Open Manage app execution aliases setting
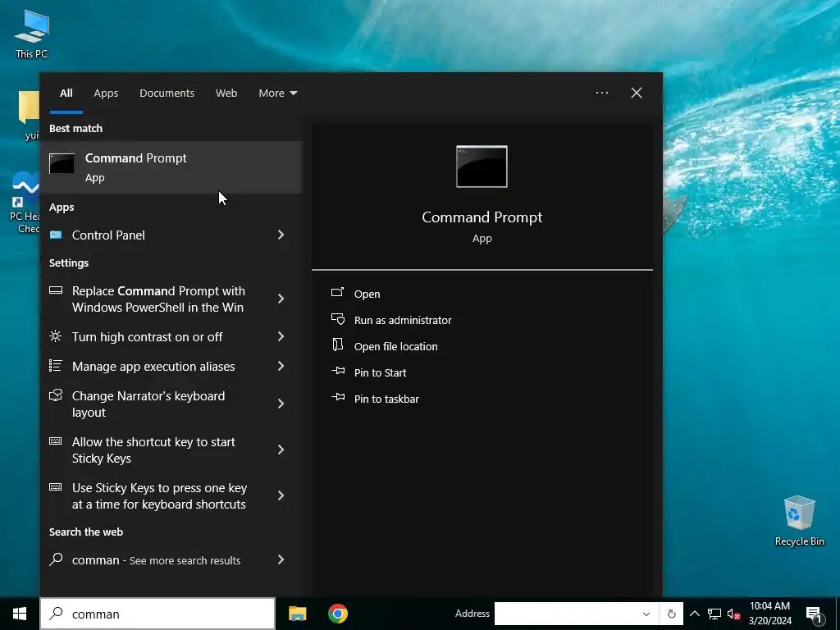Image resolution: width=840 pixels, height=630 pixels. pyautogui.click(x=171, y=366)
